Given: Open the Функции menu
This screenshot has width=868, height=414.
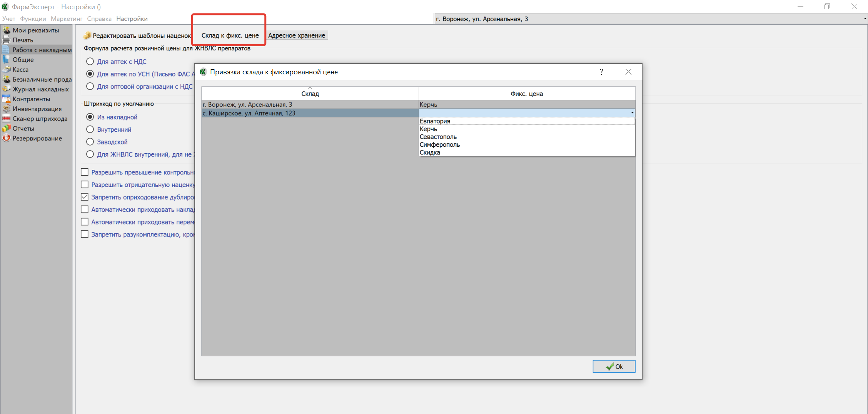Looking at the screenshot, I should tap(33, 19).
